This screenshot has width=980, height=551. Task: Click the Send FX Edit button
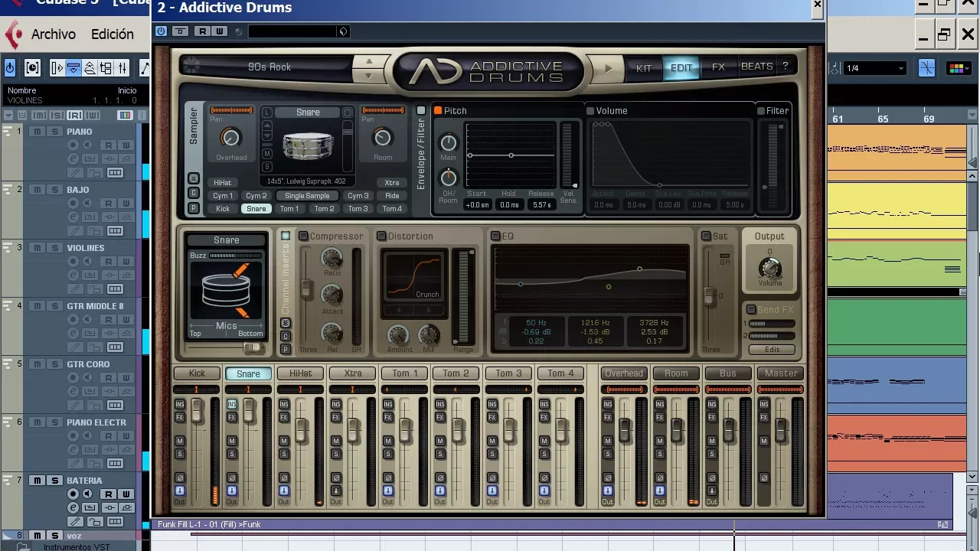772,350
